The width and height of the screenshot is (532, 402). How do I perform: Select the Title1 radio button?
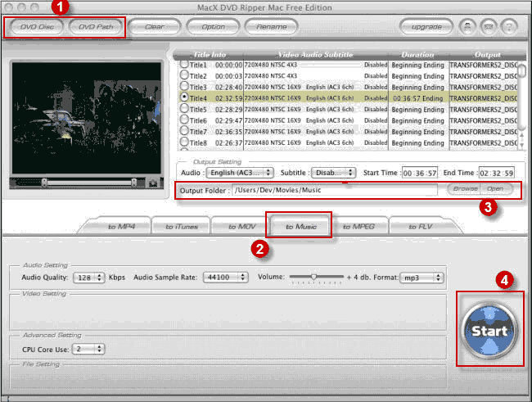(x=184, y=64)
